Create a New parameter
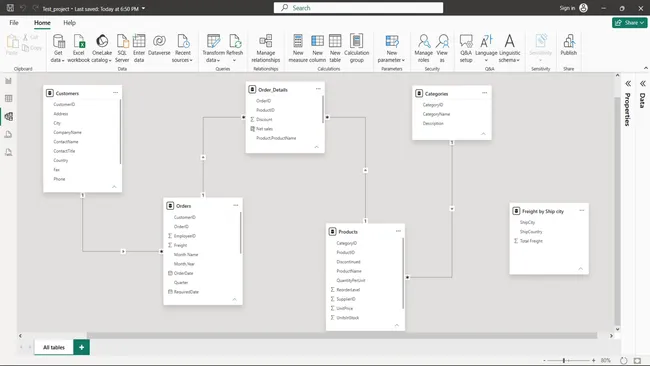The height and width of the screenshot is (366, 650). (391, 48)
